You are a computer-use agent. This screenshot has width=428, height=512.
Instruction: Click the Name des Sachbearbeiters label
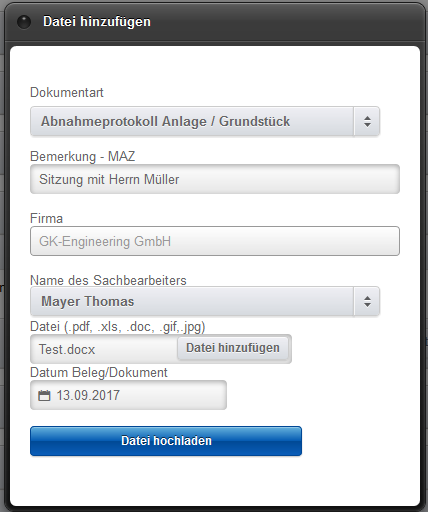[x=108, y=280]
